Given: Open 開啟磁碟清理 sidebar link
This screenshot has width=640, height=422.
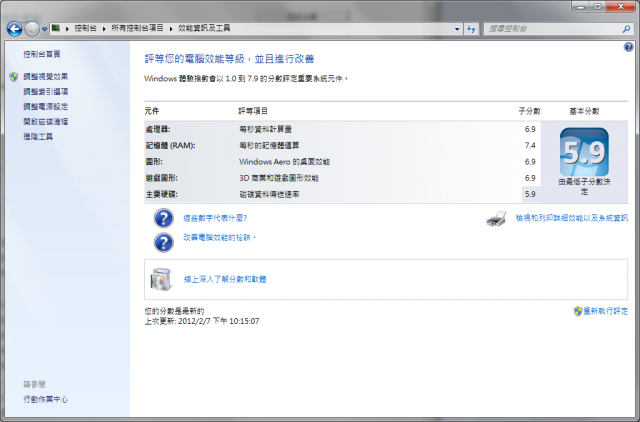Looking at the screenshot, I should point(45,122).
